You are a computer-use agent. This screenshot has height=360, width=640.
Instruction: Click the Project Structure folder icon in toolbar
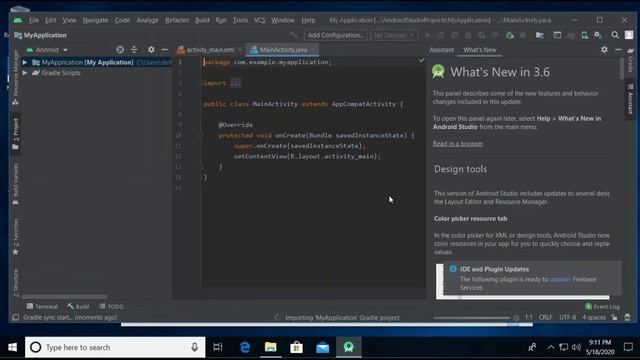point(540,35)
